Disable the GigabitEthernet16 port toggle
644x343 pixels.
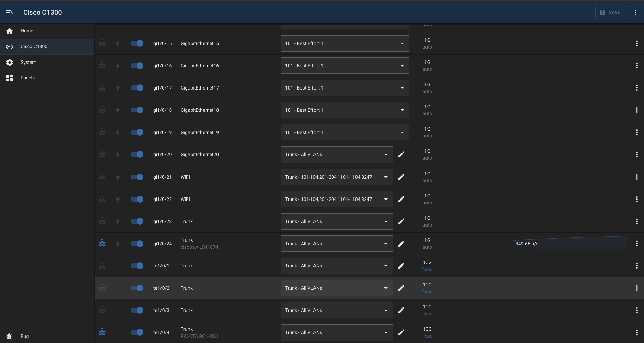click(137, 66)
